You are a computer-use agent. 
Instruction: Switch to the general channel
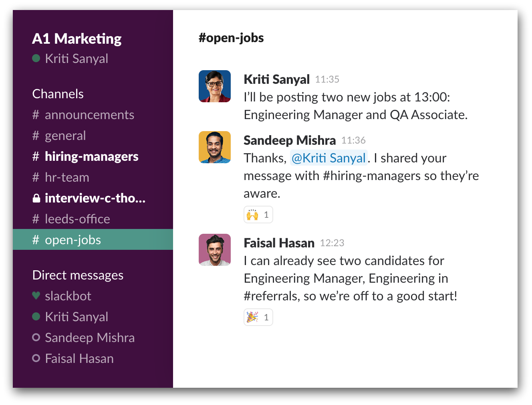coord(65,136)
